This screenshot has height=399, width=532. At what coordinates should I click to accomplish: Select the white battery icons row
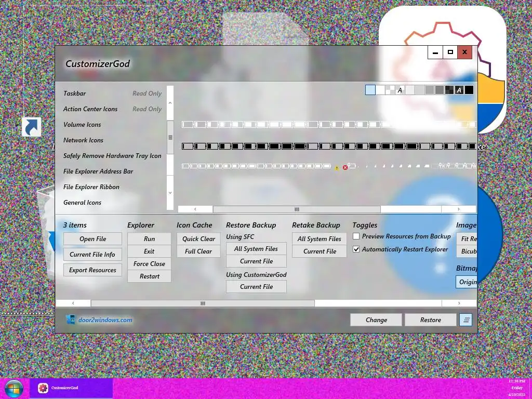[328, 125]
